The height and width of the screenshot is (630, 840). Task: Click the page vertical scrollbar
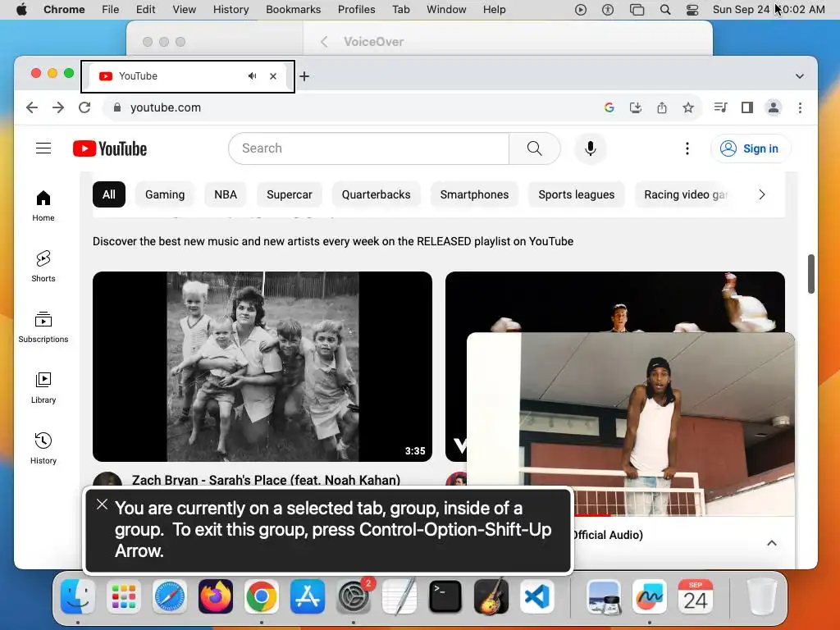(811, 274)
